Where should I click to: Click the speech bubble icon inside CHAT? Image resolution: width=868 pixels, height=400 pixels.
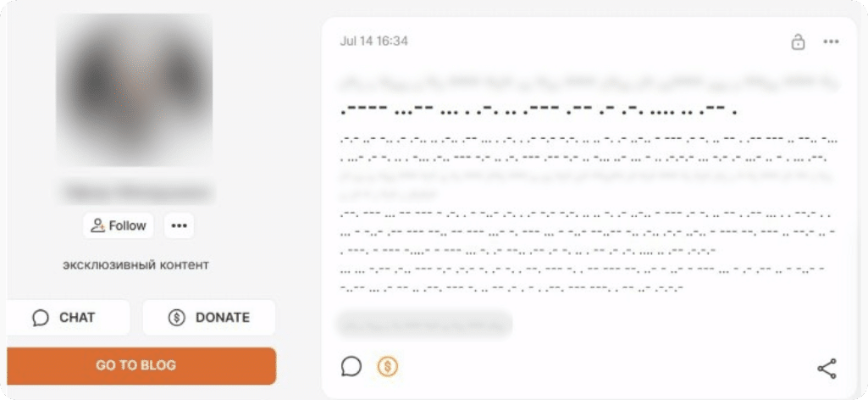(41, 318)
